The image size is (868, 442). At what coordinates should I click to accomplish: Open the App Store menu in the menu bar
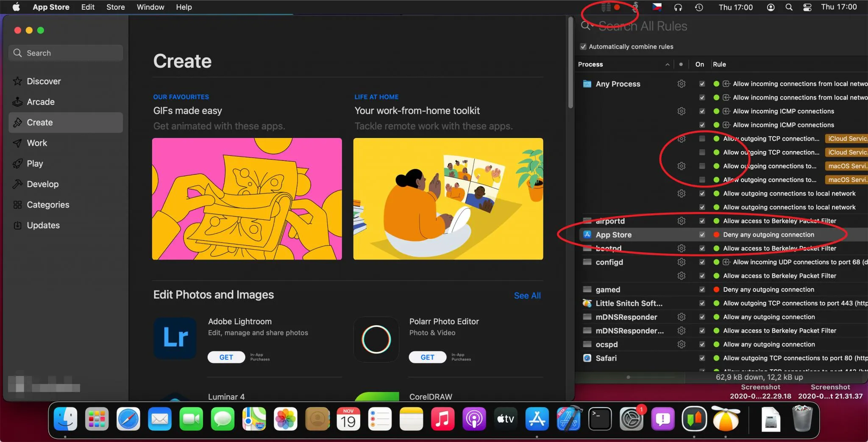pyautogui.click(x=51, y=7)
